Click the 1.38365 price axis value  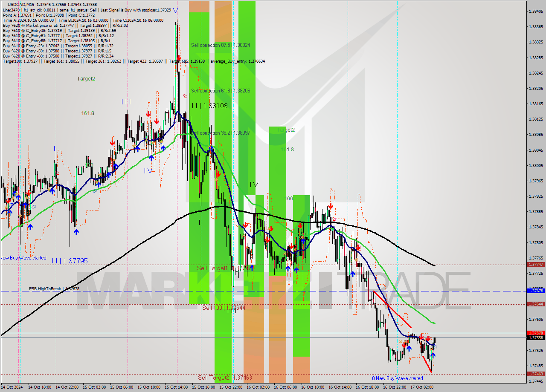point(536,26)
